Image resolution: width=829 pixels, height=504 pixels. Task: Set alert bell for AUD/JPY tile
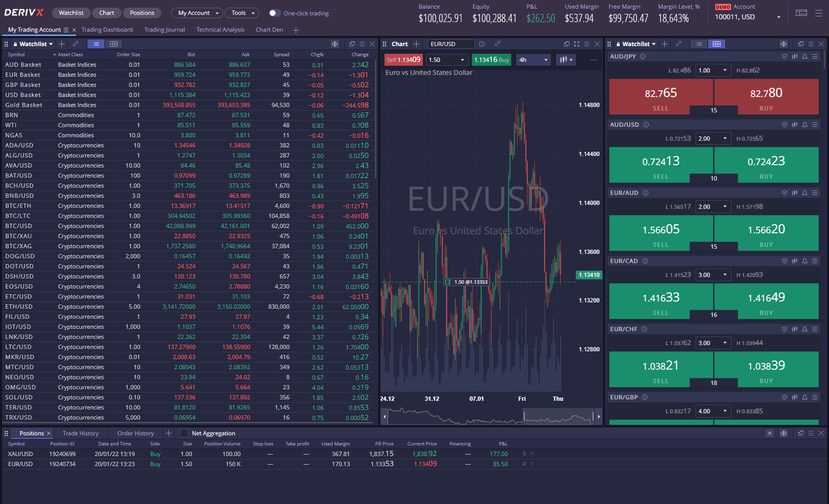(x=805, y=57)
